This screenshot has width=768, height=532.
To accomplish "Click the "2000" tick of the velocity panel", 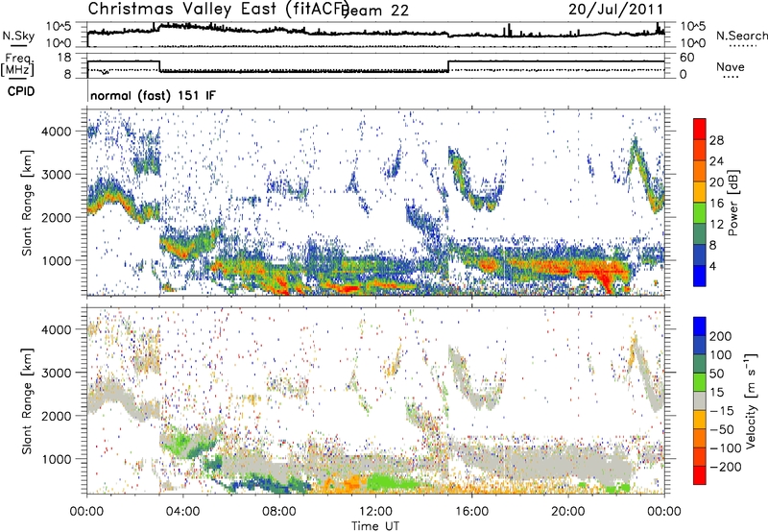I will click(57, 416).
